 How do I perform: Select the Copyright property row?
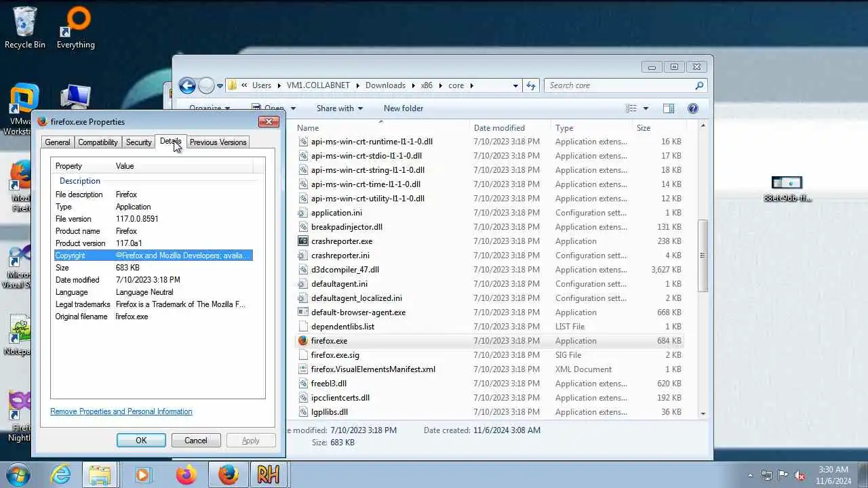coord(153,256)
